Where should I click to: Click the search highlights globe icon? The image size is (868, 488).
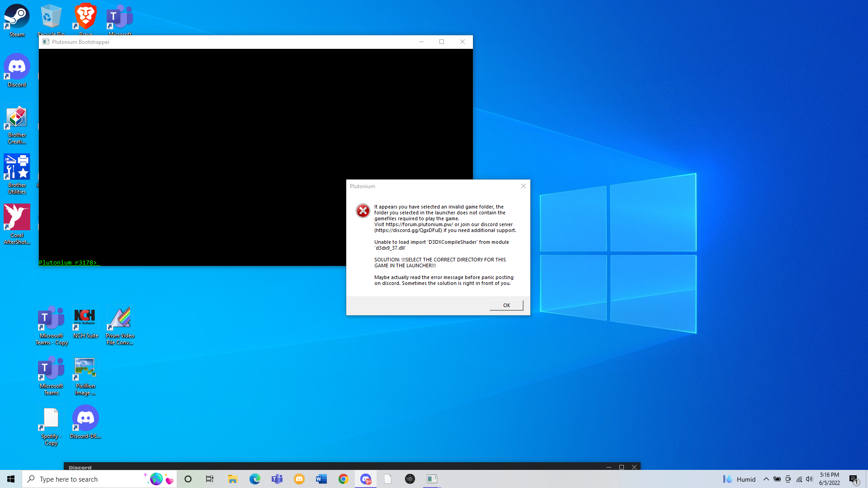tap(156, 479)
